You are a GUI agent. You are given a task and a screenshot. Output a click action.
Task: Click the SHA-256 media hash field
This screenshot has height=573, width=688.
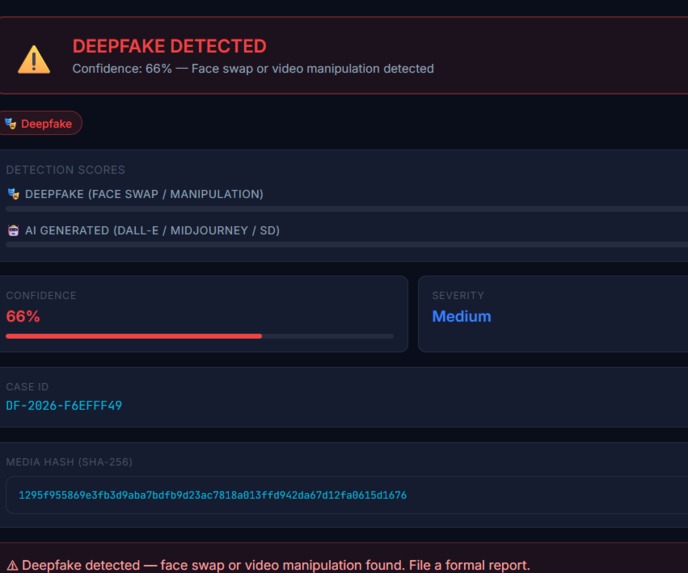point(347,495)
